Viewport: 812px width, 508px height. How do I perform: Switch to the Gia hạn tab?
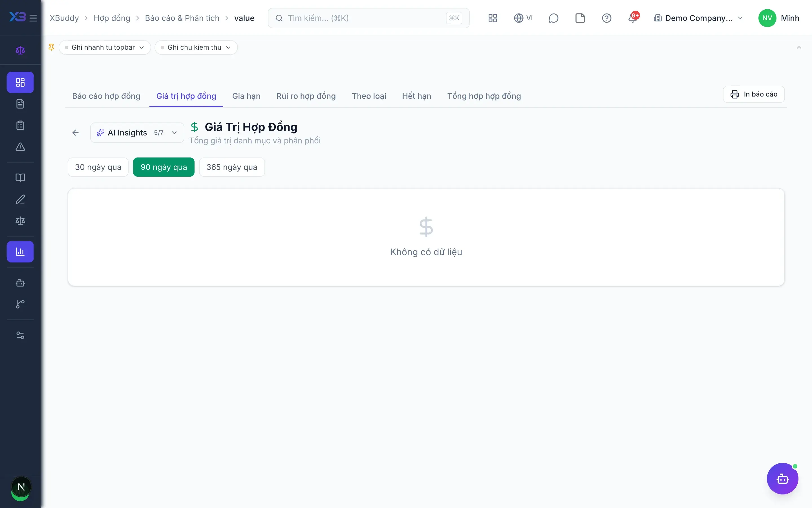point(246,96)
